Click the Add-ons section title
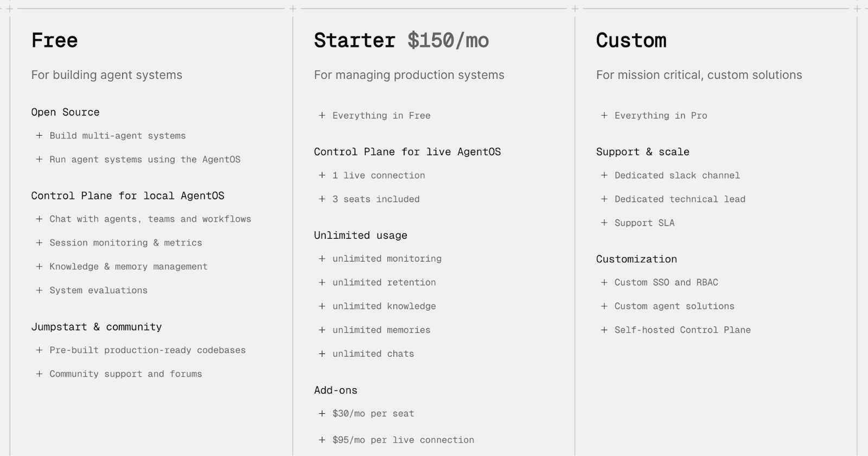 pos(335,390)
